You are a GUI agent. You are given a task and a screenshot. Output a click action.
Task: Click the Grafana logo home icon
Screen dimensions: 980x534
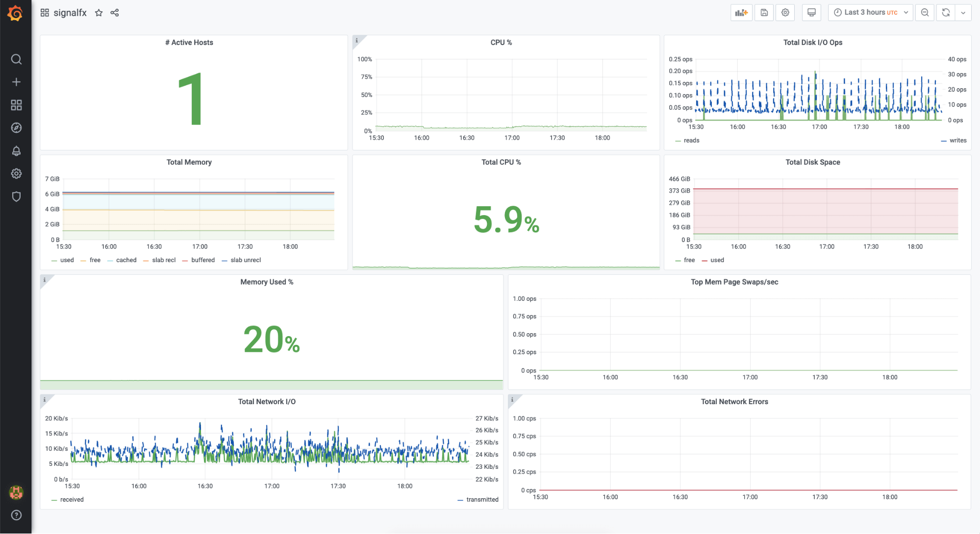(15, 13)
